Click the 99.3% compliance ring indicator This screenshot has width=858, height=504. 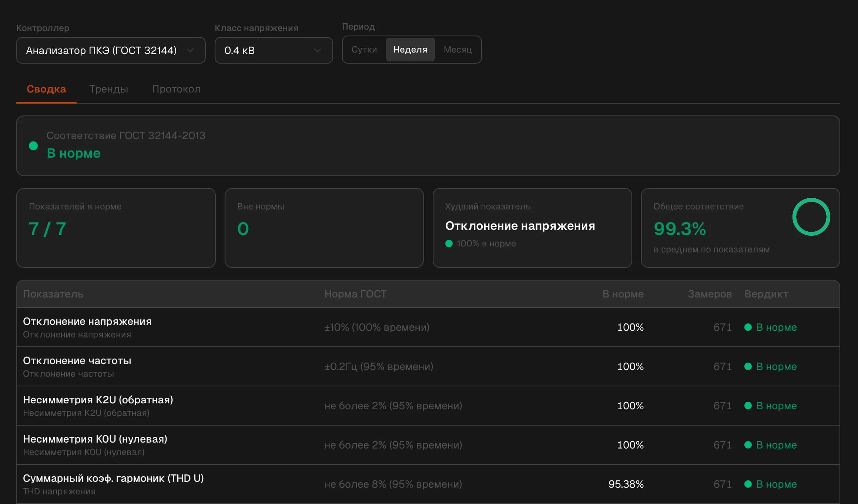coord(811,217)
